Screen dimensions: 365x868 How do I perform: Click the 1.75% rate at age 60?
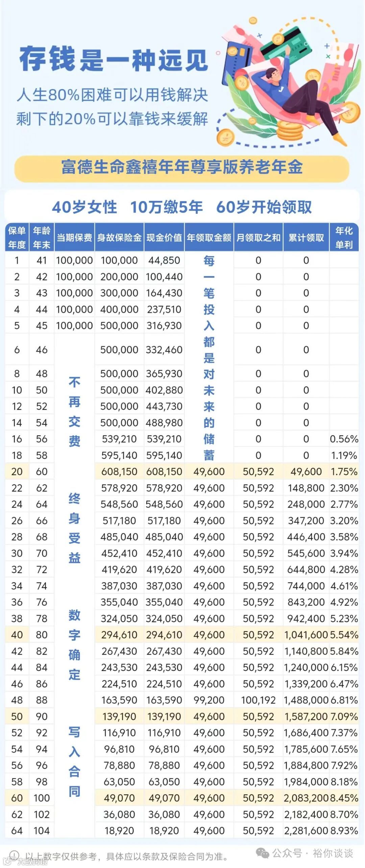point(344,472)
